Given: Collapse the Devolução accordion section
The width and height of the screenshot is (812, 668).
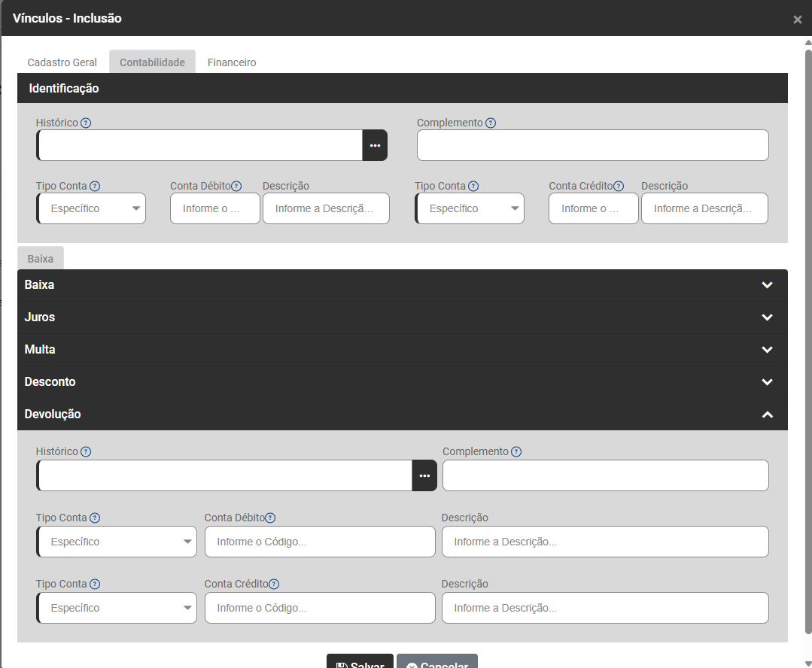Looking at the screenshot, I should [403, 414].
